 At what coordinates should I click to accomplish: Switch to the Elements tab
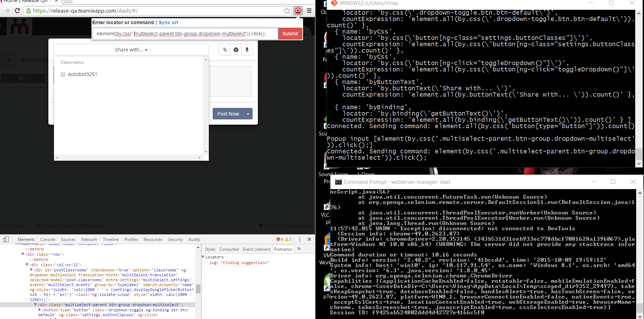click(26, 240)
